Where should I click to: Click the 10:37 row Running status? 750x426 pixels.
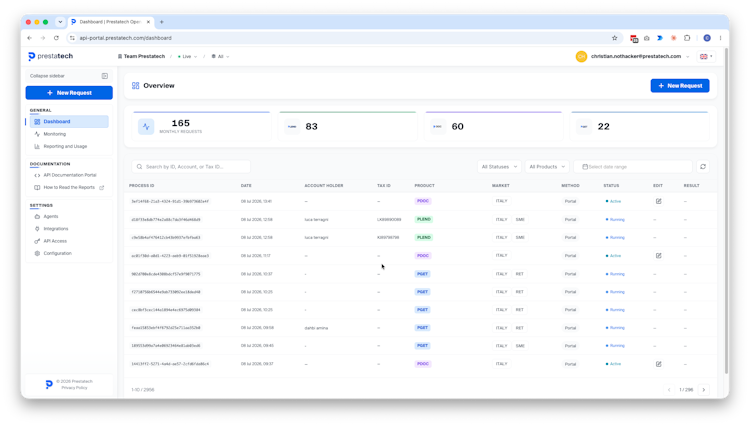coord(615,274)
